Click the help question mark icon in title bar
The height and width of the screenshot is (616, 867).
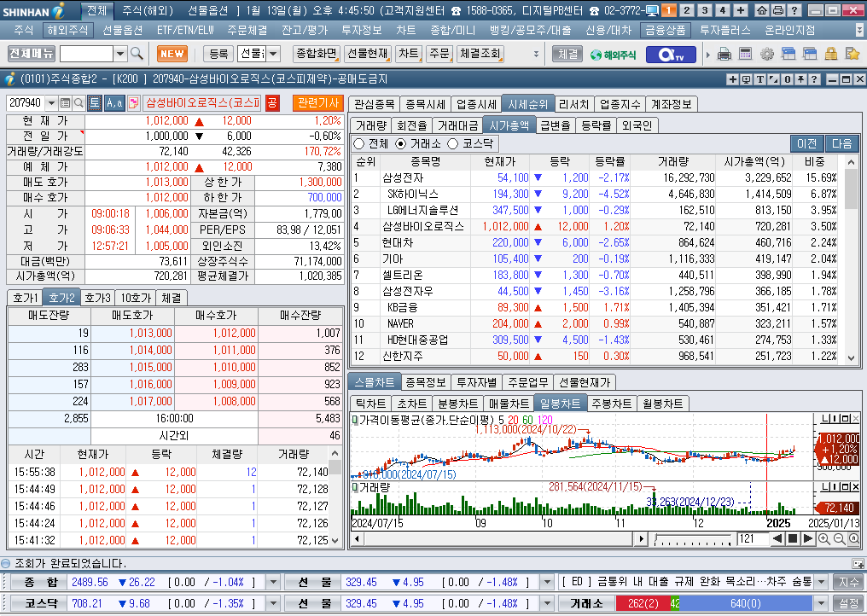point(794,10)
